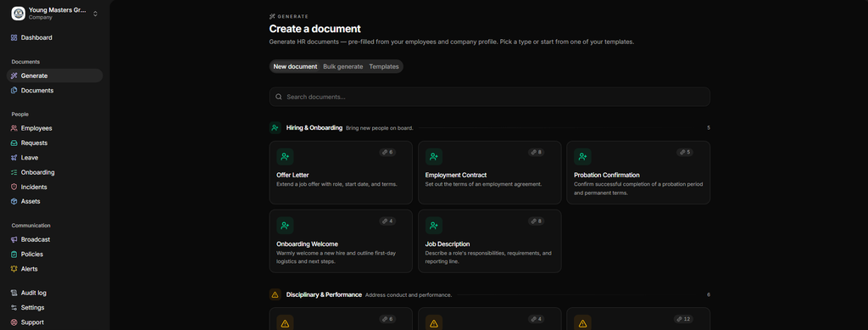The image size is (868, 330).
Task: Click the Create a document title
Action: (x=315, y=29)
